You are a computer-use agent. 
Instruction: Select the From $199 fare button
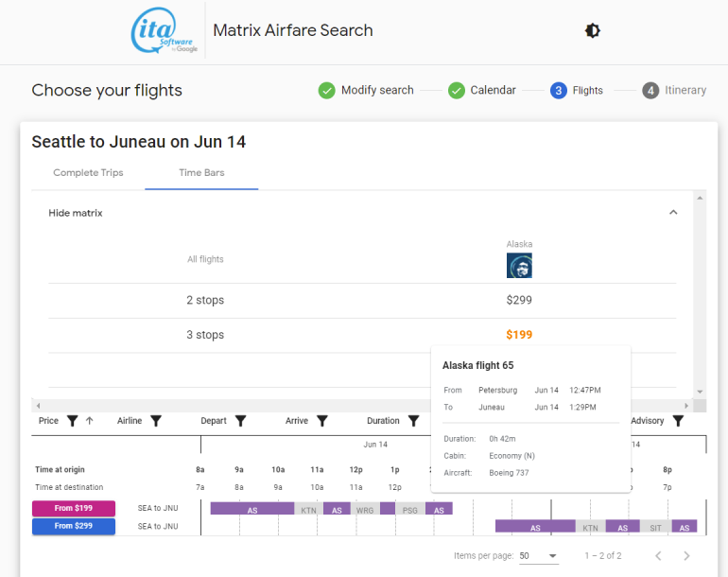(x=74, y=509)
